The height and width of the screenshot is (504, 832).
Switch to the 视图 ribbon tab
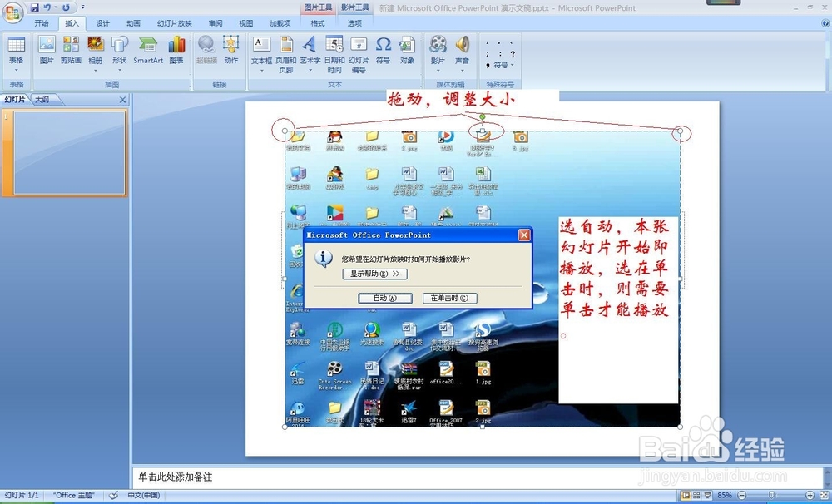[245, 23]
